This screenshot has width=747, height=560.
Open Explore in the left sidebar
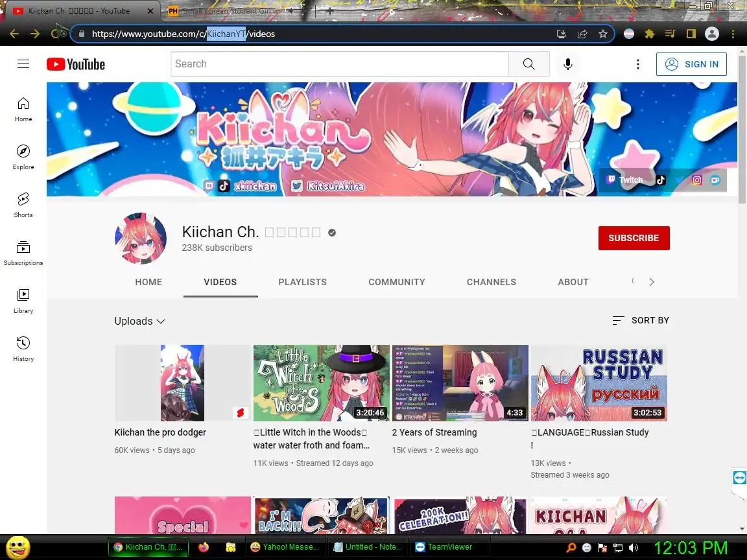23,157
